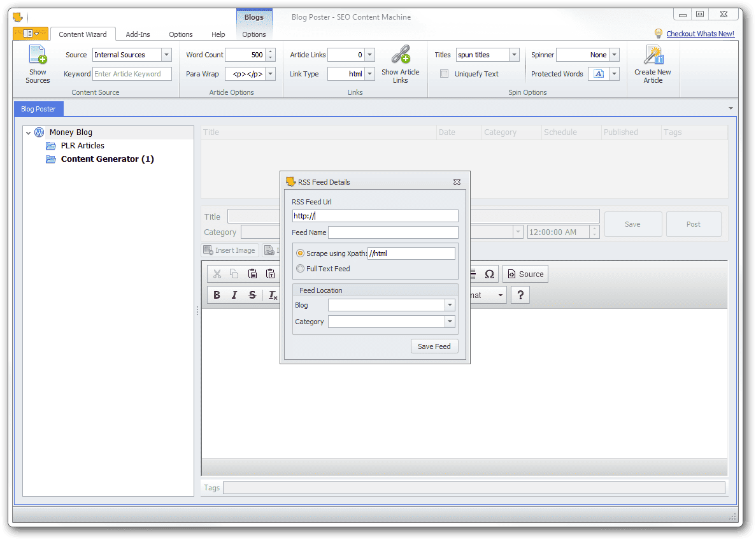
Task: Click the PLR Articles folder icon
Action: [x=51, y=146]
